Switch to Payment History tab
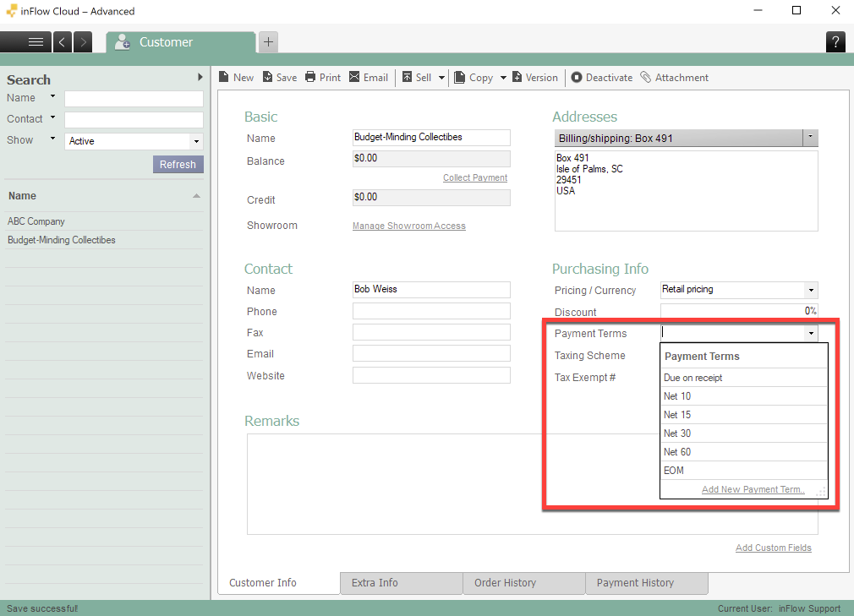Screen dimensions: 854x616 (x=647, y=583)
